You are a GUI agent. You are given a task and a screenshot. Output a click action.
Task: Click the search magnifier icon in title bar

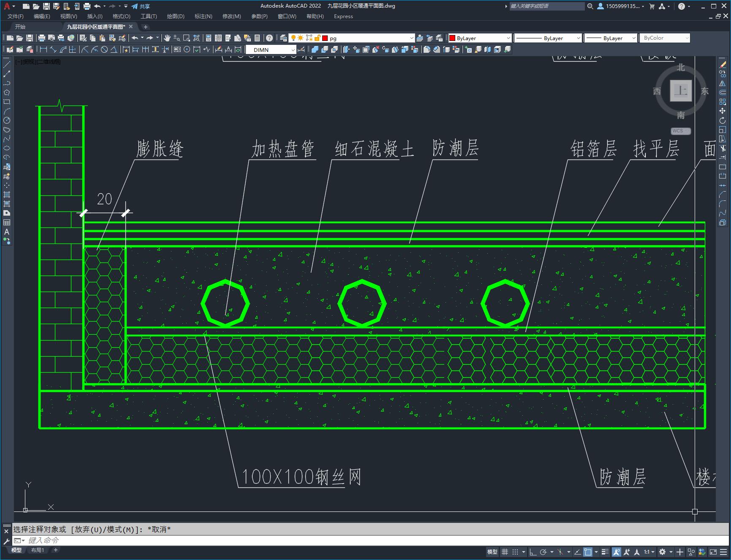coord(590,6)
